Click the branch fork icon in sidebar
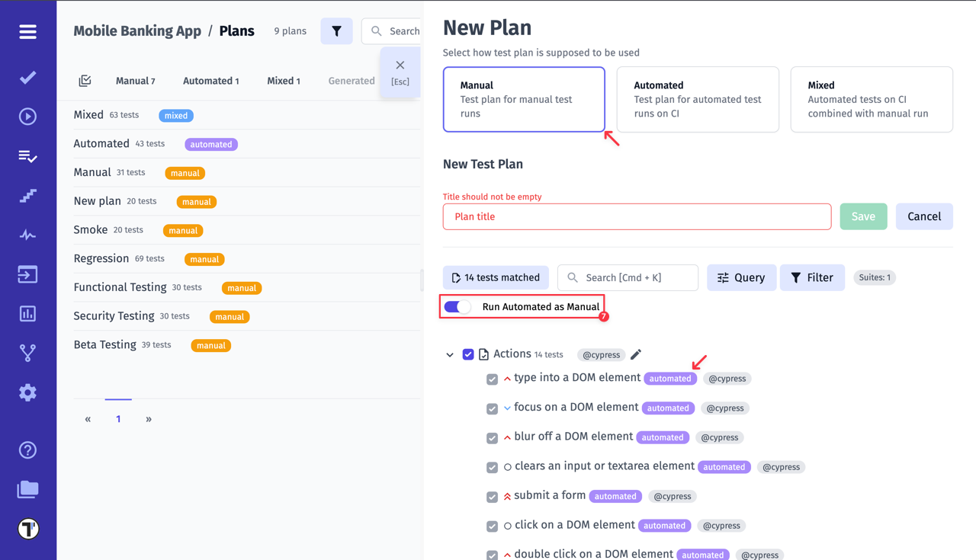The height and width of the screenshot is (560, 976). pos(28,354)
